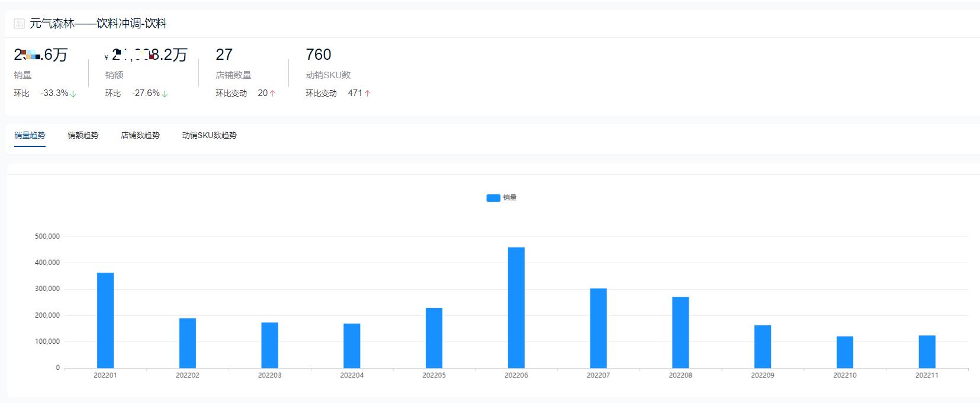Open the 动销SKU数趋势 tab
This screenshot has height=403, width=980.
coord(209,135)
